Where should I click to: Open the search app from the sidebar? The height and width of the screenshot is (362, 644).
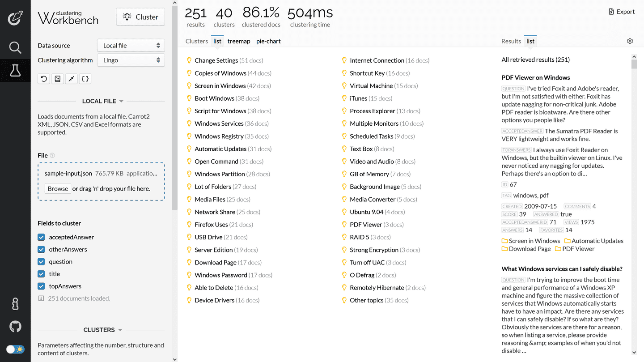tap(15, 47)
